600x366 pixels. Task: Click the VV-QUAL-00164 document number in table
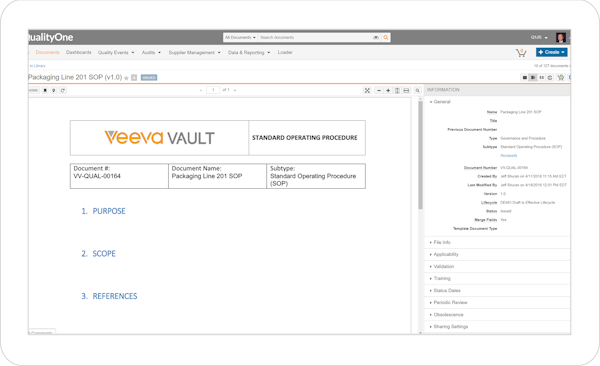[97, 176]
